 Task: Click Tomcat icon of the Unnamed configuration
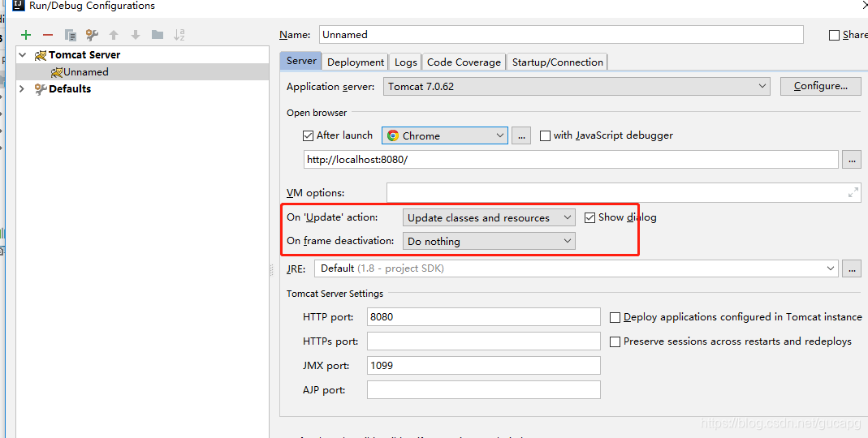point(57,72)
